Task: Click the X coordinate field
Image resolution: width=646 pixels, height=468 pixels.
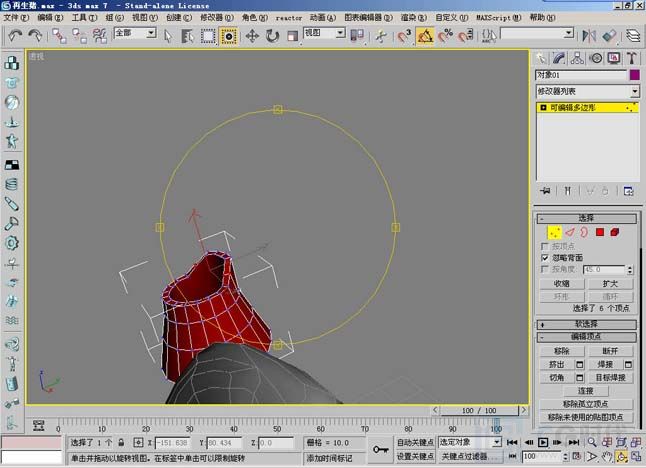Action: coord(172,443)
